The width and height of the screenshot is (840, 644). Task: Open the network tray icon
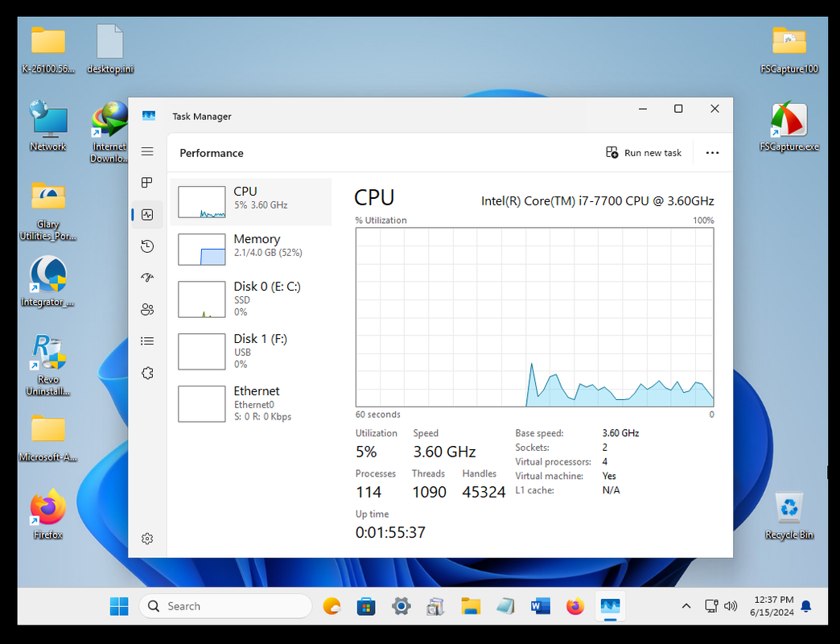coord(711,606)
